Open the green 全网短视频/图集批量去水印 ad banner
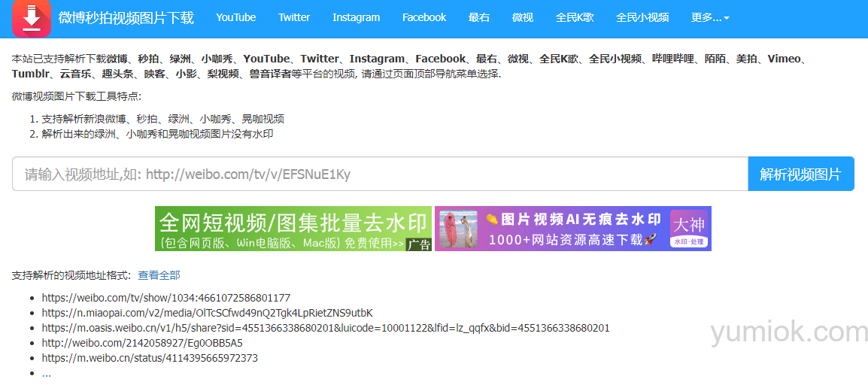This screenshot has width=868, height=385. [x=293, y=229]
